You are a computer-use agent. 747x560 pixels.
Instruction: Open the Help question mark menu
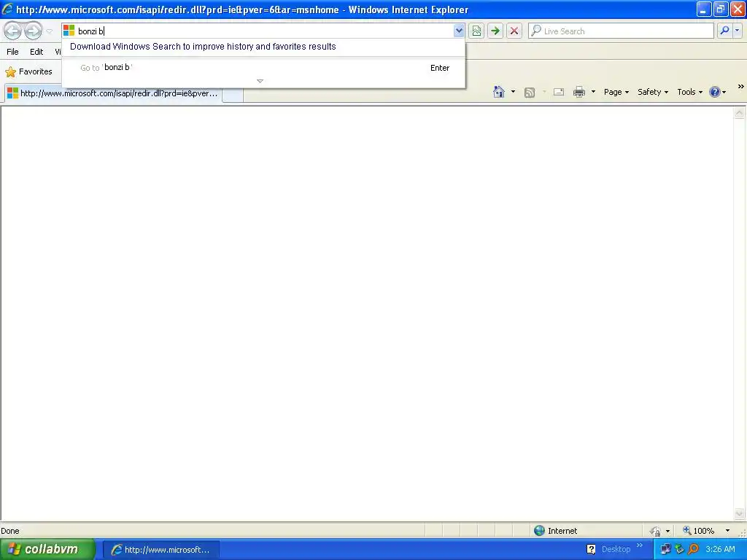click(718, 92)
